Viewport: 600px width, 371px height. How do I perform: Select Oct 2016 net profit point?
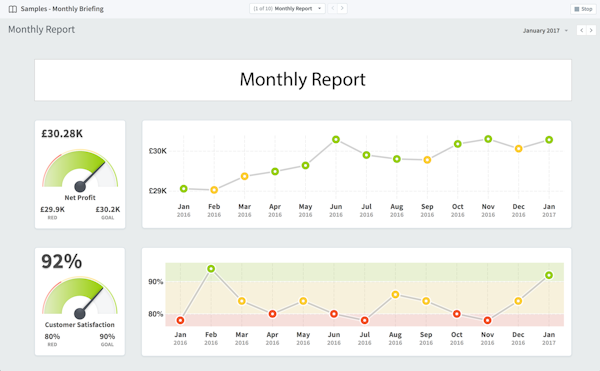click(x=458, y=144)
